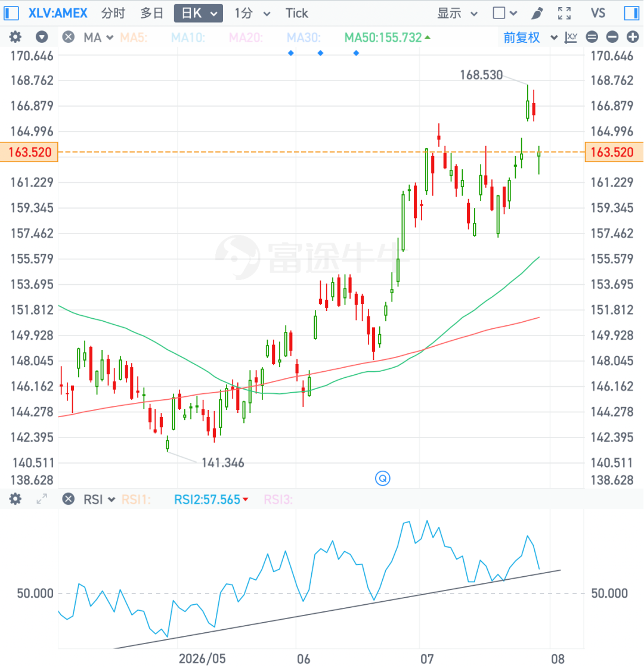This screenshot has width=644, height=668.
Task: Toggle the RSI1 line visibility
Action: pos(136,499)
